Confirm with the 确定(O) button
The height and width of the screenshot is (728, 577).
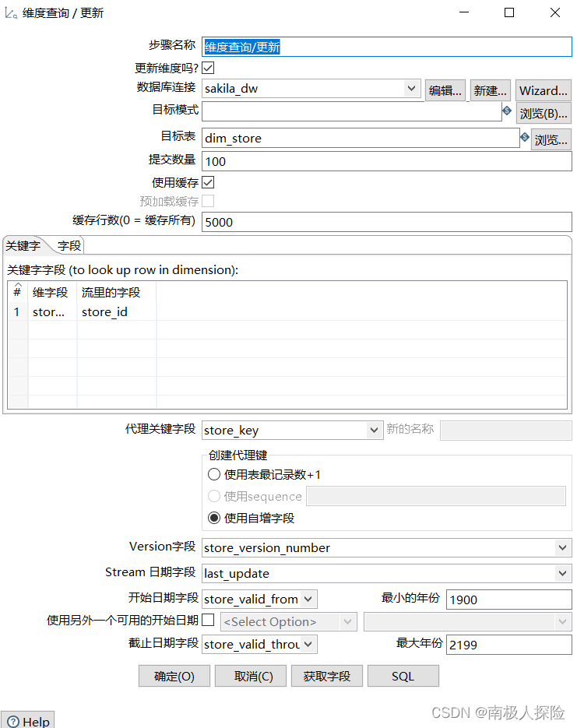pos(174,676)
